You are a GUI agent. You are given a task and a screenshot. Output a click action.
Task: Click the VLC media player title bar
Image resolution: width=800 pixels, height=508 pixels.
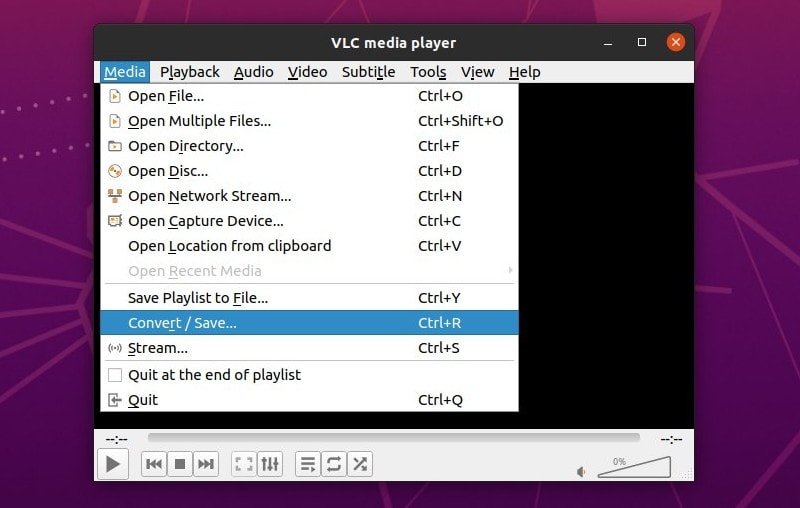pos(393,43)
